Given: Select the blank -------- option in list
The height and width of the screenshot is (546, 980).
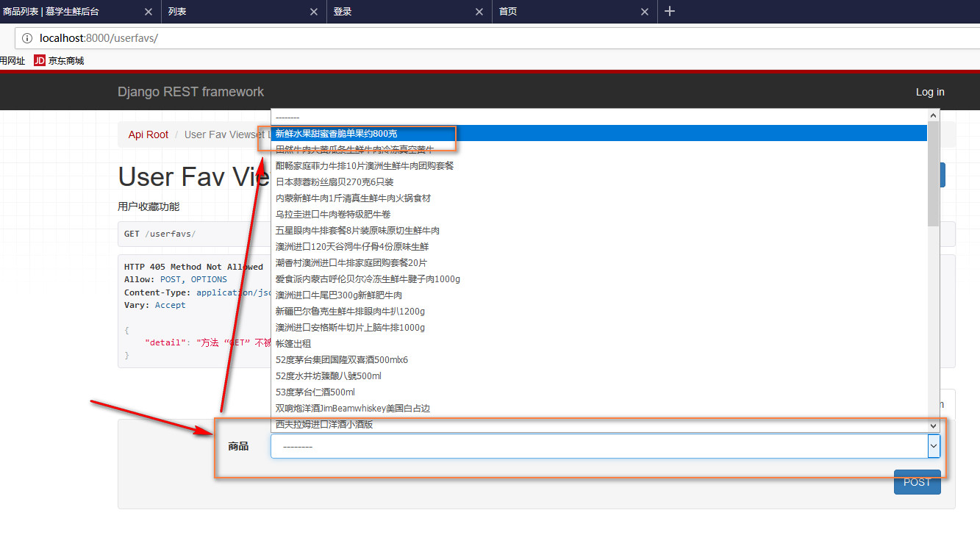Looking at the screenshot, I should 599,117.
